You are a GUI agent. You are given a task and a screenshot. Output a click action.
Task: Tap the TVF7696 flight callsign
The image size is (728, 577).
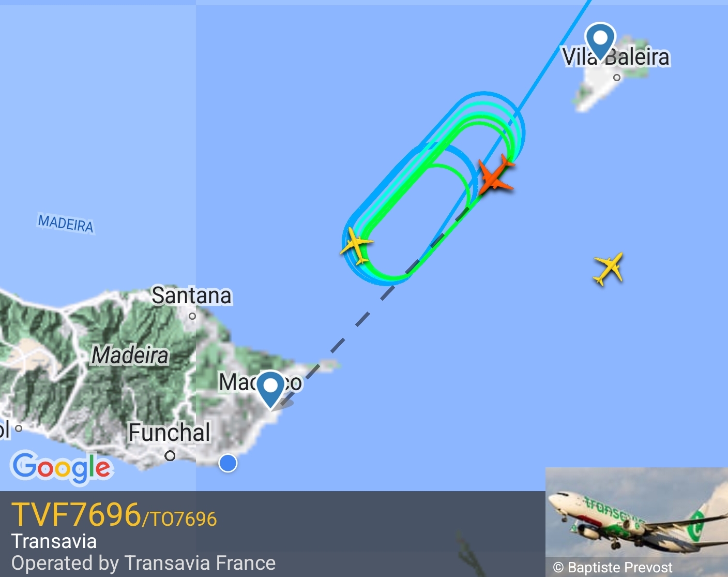76,514
